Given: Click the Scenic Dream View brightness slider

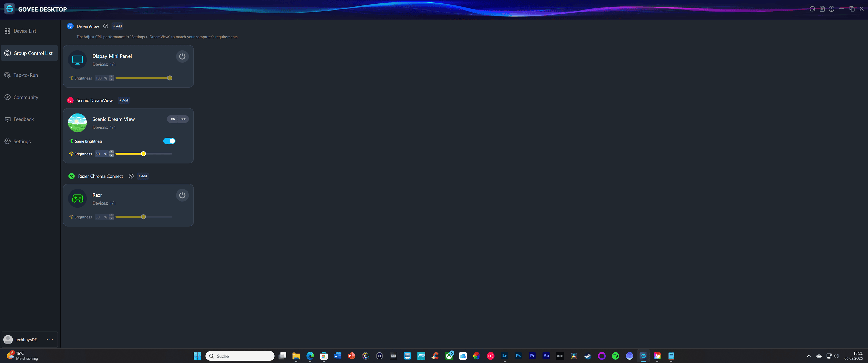Looking at the screenshot, I should (144, 154).
